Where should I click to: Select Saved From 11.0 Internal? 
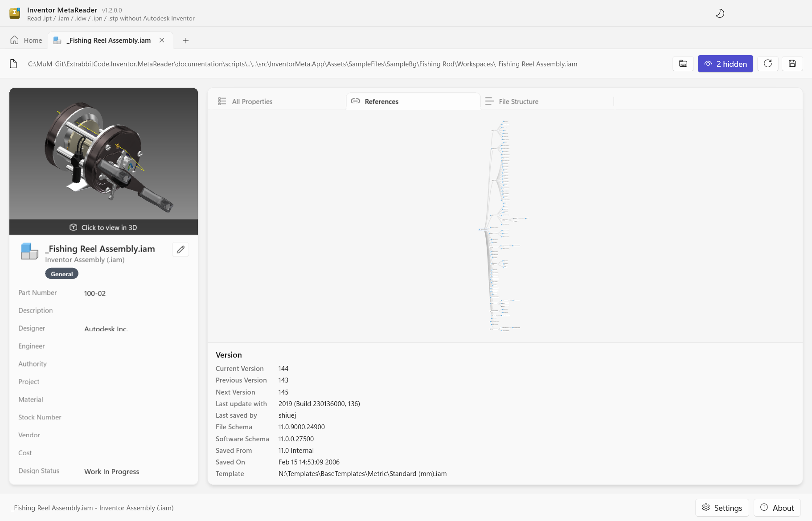(296, 451)
